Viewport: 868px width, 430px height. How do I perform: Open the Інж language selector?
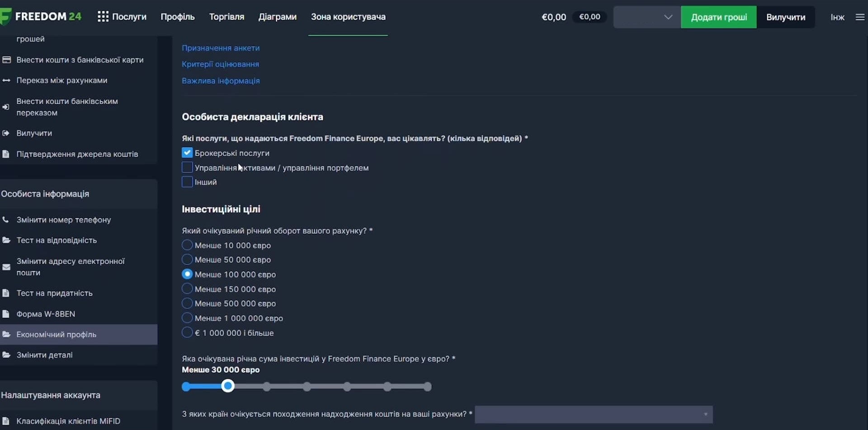837,17
